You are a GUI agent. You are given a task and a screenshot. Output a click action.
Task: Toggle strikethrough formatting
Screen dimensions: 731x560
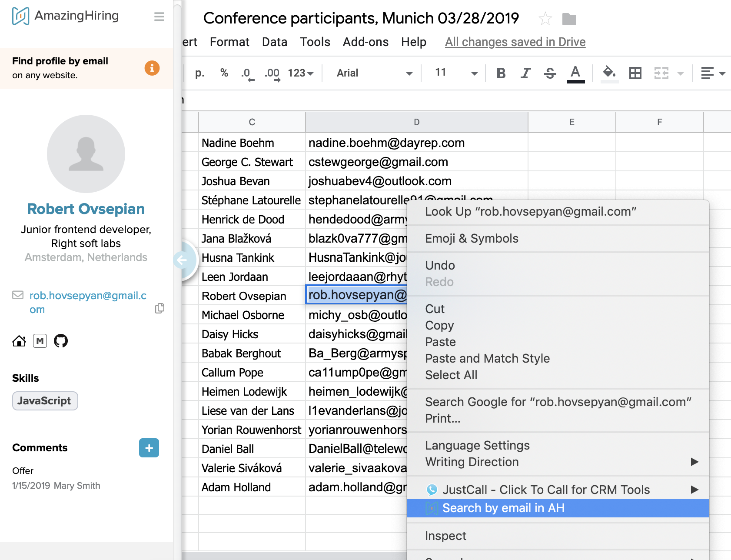click(550, 73)
